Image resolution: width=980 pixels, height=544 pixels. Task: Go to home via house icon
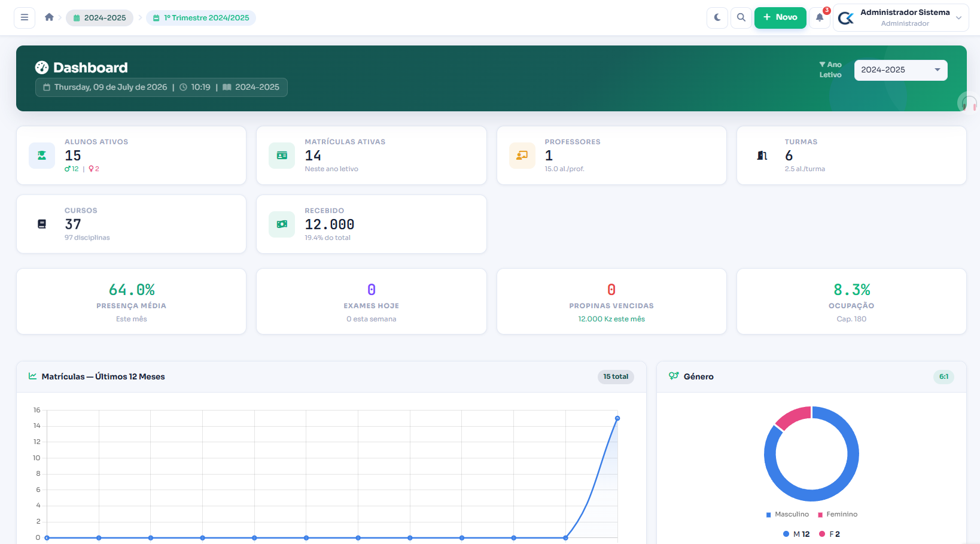point(49,17)
